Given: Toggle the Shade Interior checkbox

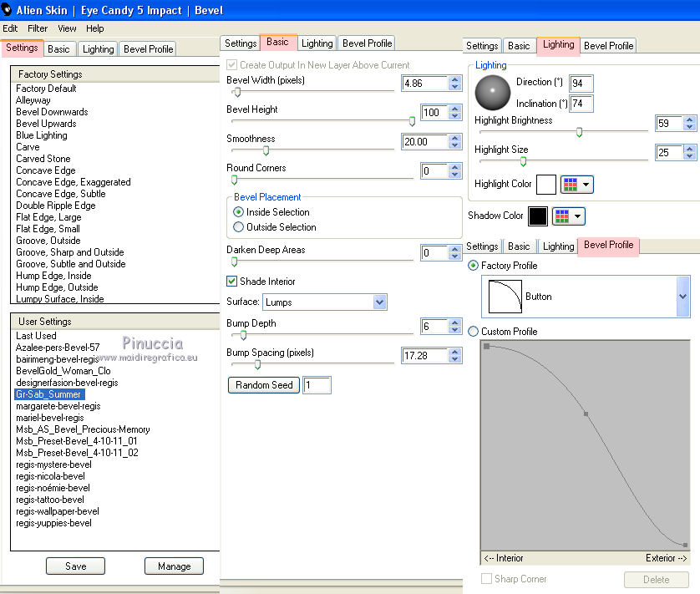Looking at the screenshot, I should 233,282.
